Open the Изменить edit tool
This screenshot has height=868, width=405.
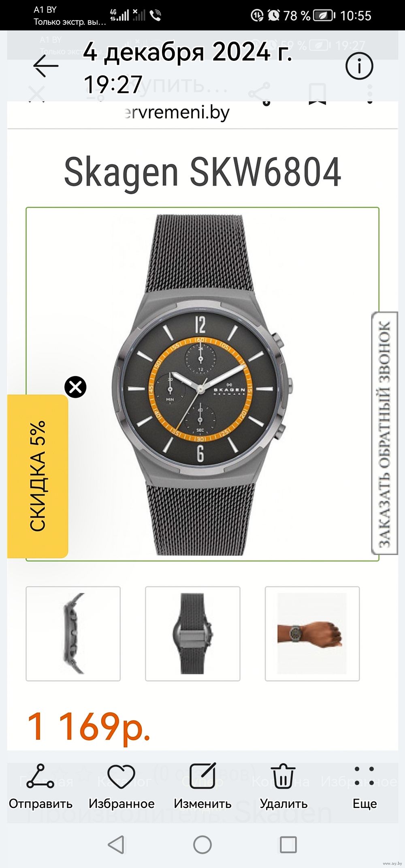coord(202,787)
